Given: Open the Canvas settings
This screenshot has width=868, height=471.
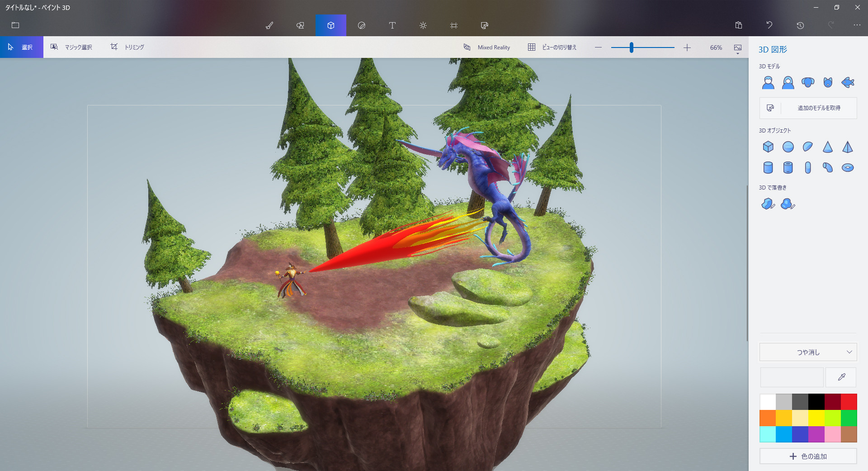Looking at the screenshot, I should (x=454, y=25).
